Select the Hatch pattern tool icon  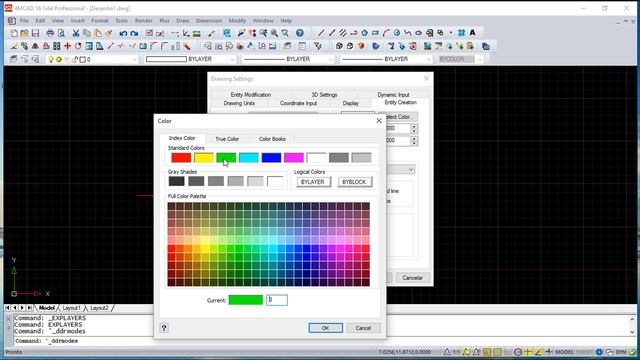tap(462, 33)
